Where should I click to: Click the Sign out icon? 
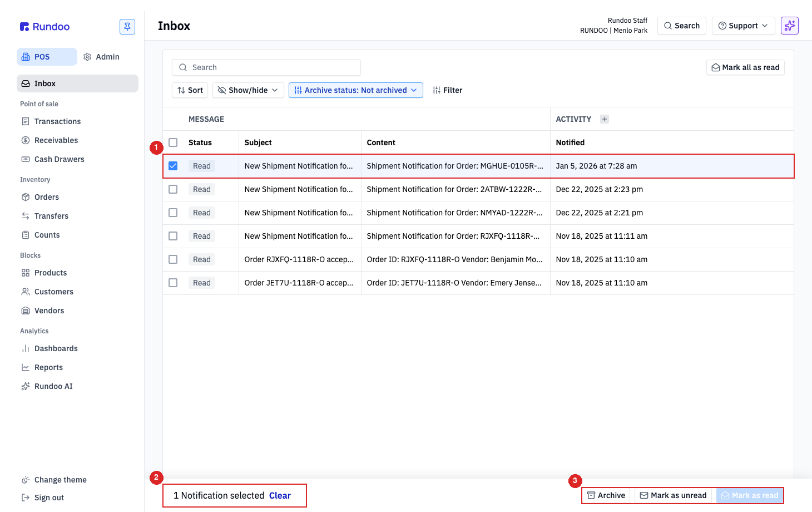tap(26, 498)
